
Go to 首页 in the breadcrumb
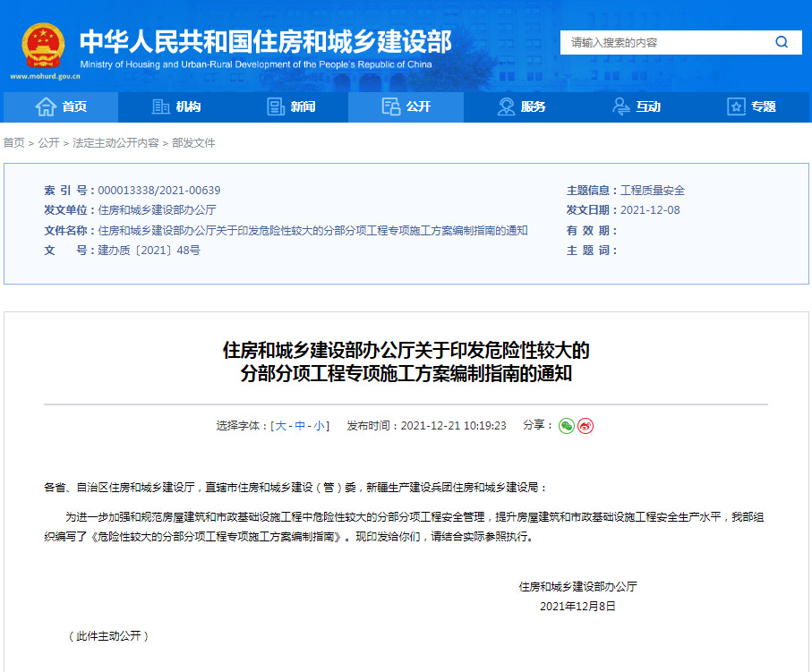coord(14,143)
